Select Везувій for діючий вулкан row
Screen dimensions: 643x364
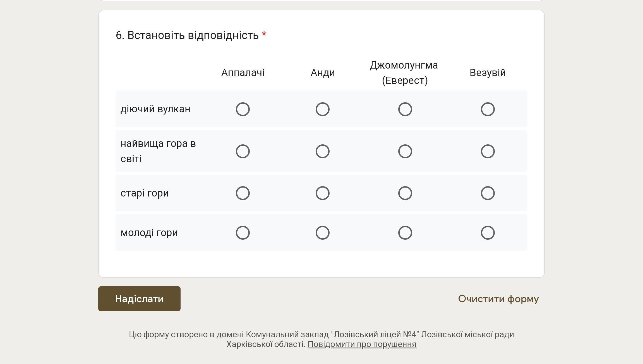[x=488, y=109]
